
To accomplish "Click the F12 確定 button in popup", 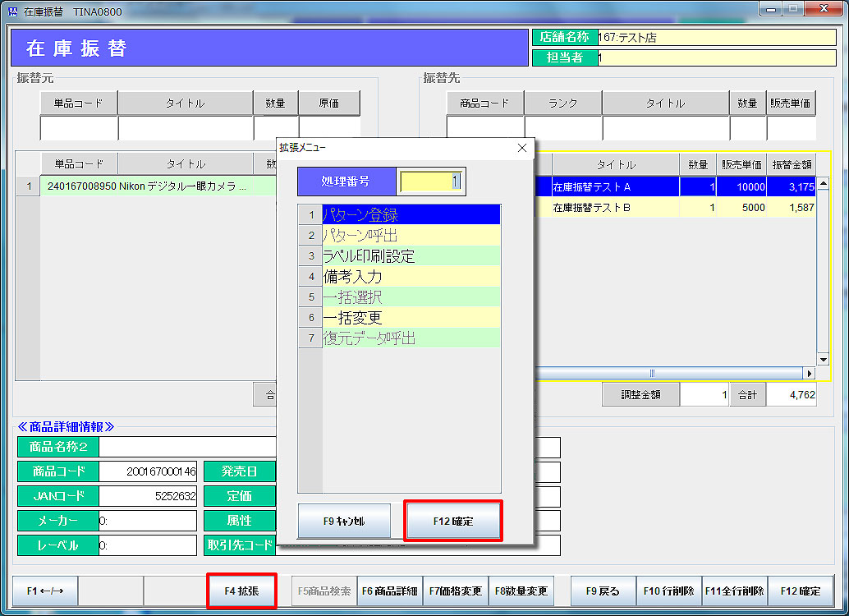I will 452,522.
